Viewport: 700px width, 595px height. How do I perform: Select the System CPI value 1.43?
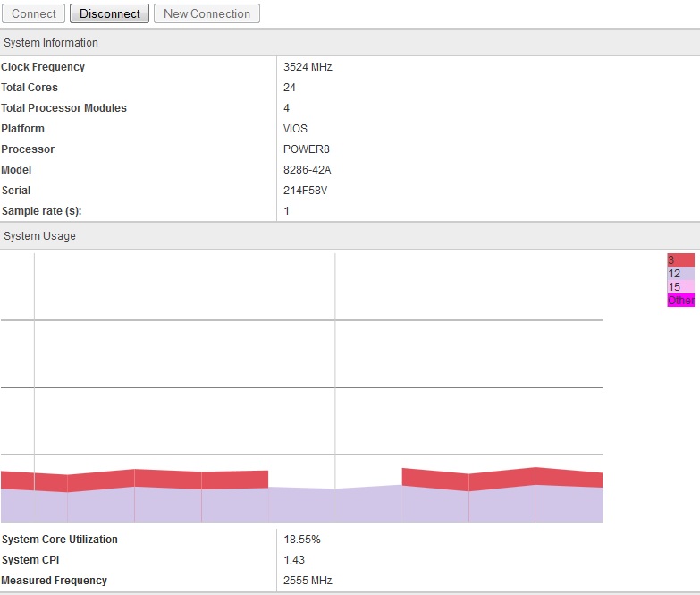[x=294, y=560]
